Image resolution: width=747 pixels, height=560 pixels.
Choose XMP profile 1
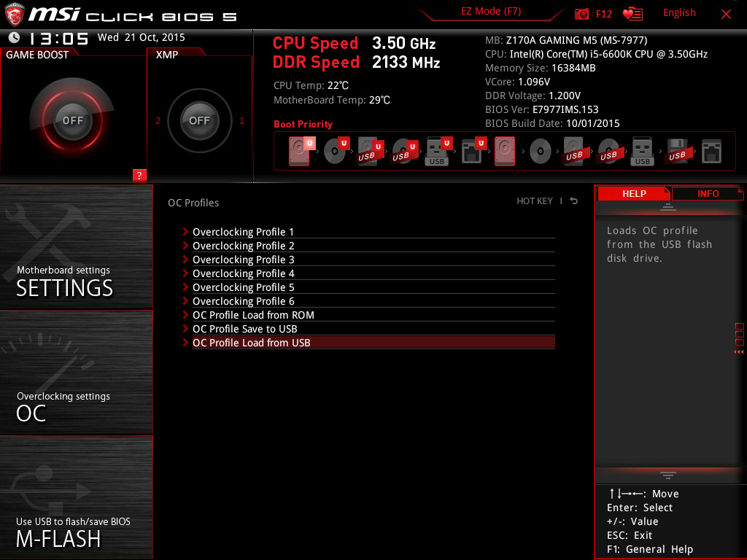point(241,120)
